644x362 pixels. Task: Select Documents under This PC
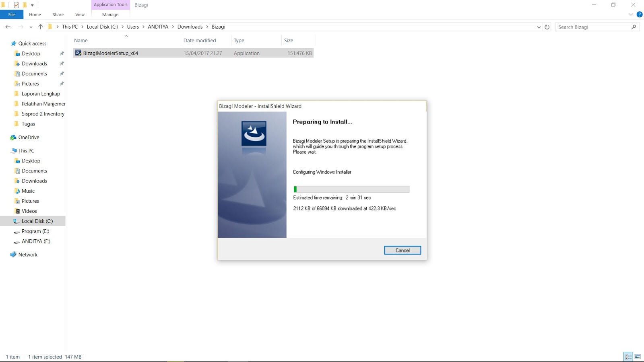pyautogui.click(x=34, y=171)
